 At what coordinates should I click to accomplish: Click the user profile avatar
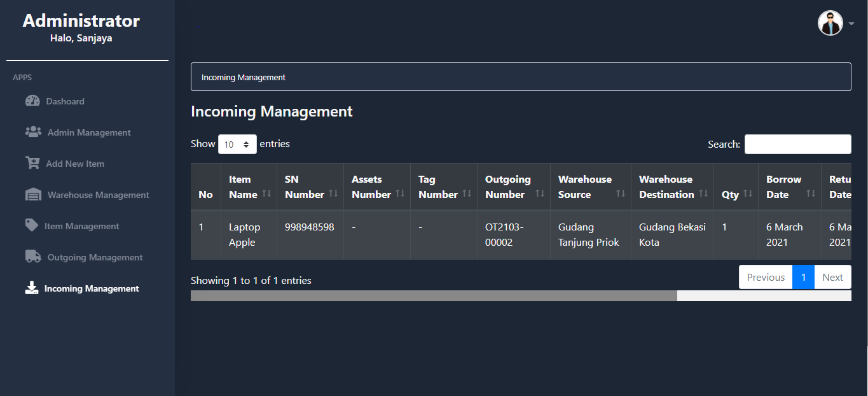point(830,24)
